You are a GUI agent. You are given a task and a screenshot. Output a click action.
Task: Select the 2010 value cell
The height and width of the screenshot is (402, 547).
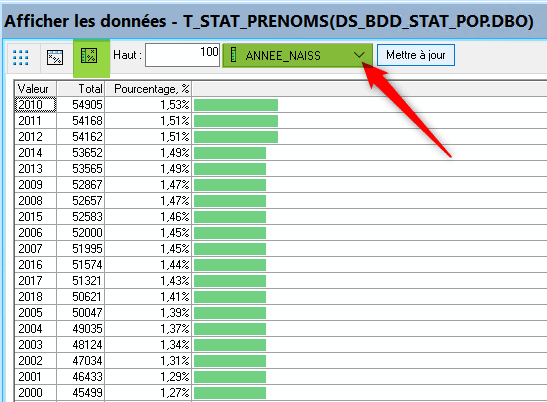point(35,105)
